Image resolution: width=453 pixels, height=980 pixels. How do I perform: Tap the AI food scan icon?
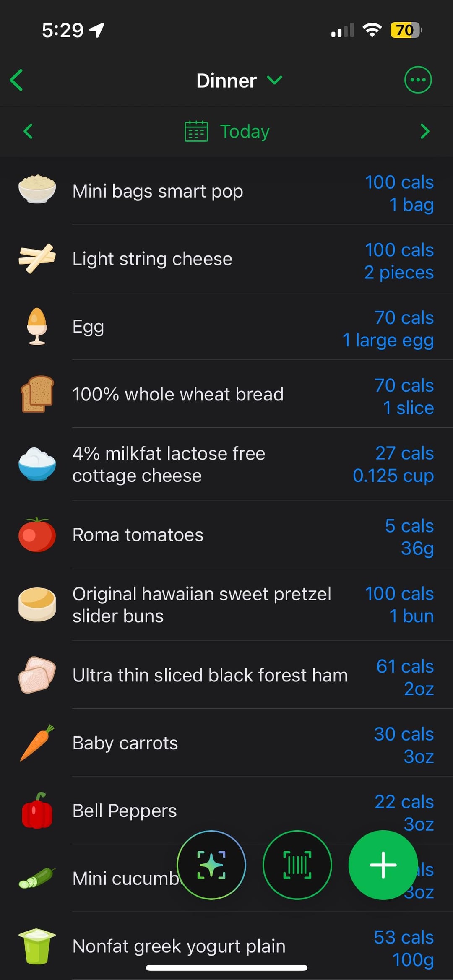click(211, 865)
